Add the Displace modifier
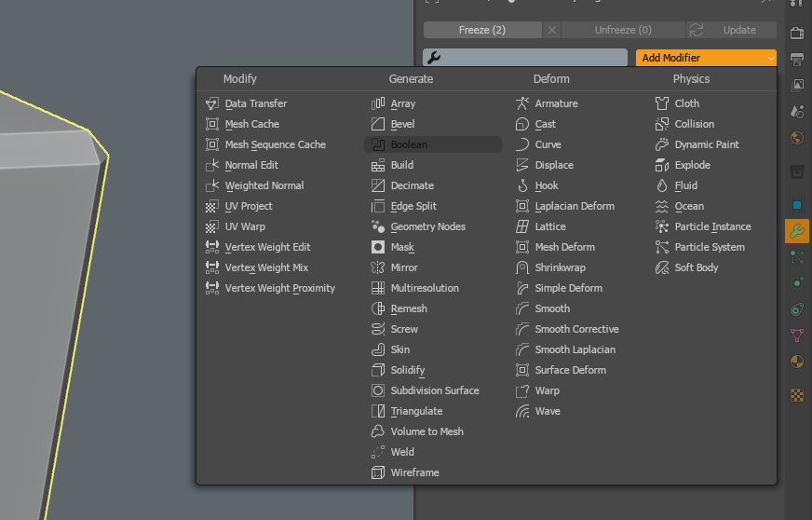The width and height of the screenshot is (812, 520). (x=554, y=165)
